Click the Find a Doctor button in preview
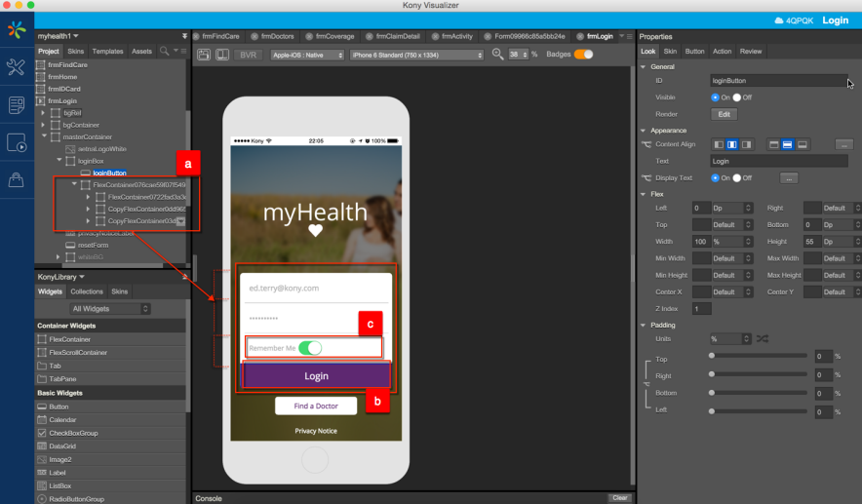Image resolution: width=862 pixels, height=504 pixels. tap(316, 407)
